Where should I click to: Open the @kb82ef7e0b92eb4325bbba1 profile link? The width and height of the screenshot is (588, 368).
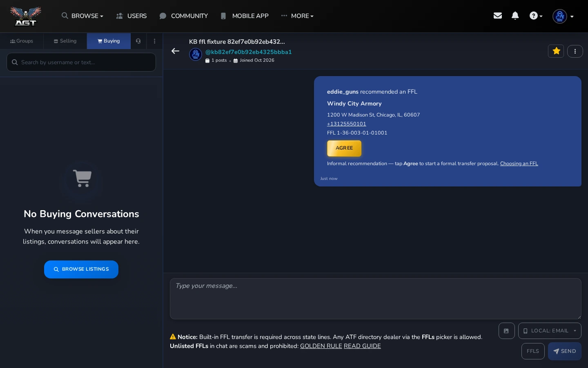(x=248, y=52)
